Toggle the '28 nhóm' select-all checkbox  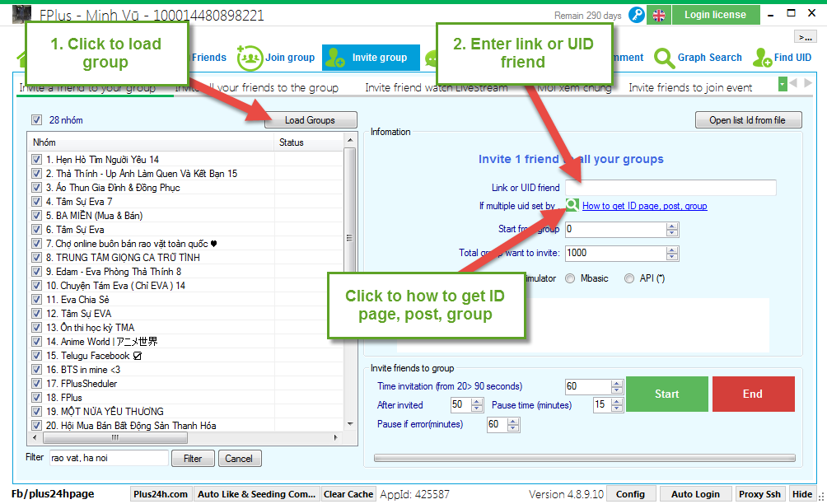tap(36, 120)
